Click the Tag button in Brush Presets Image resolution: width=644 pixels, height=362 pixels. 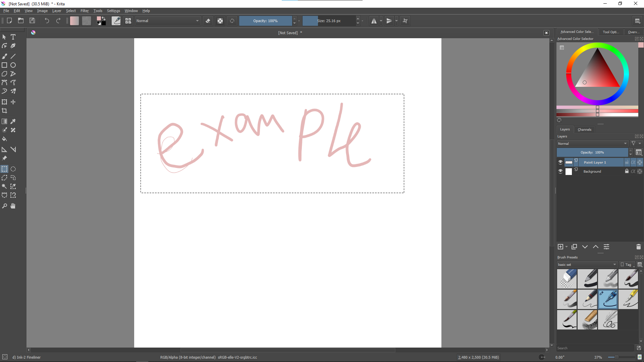626,264
